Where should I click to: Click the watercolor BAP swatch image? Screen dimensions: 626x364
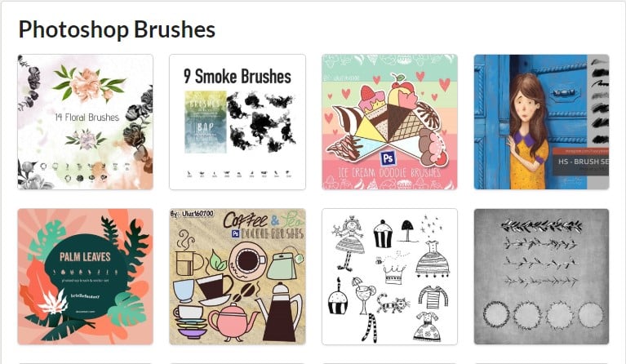(205, 122)
